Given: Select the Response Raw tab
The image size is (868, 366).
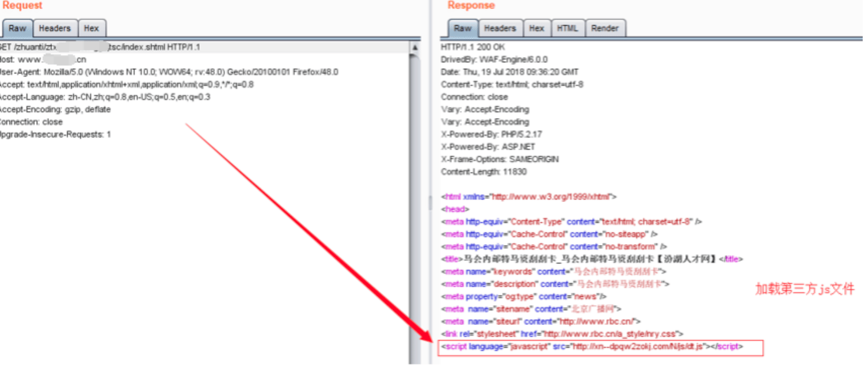Looking at the screenshot, I should 463,28.
